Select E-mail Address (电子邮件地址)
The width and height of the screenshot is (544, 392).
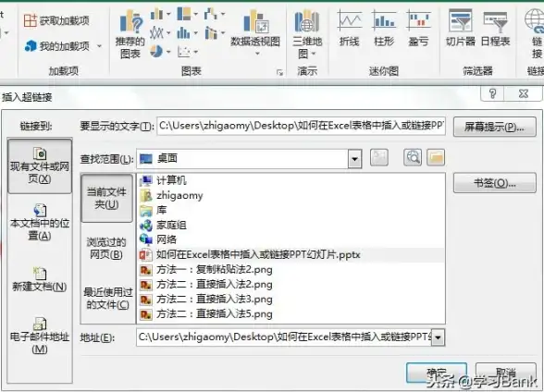[x=40, y=336]
